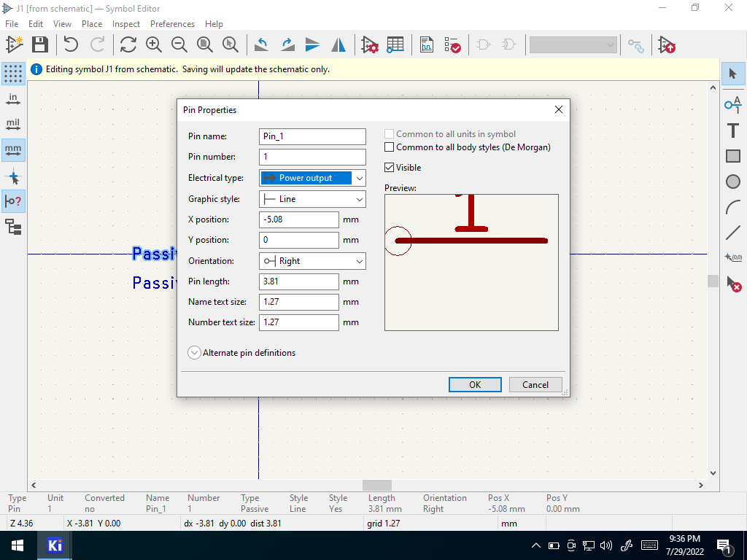Select the Add Arc tool
Screen dimensions: 747x560
click(733, 208)
